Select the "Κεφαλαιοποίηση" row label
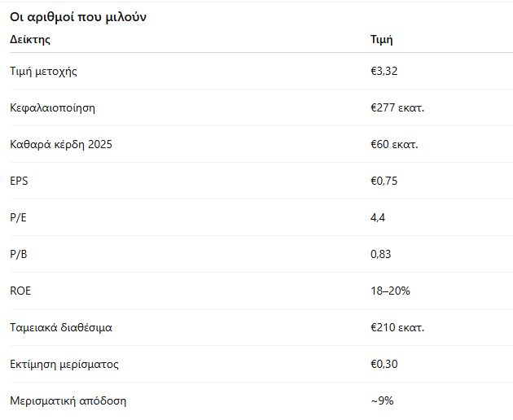Viewport: 513px width, 420px height. [x=53, y=107]
